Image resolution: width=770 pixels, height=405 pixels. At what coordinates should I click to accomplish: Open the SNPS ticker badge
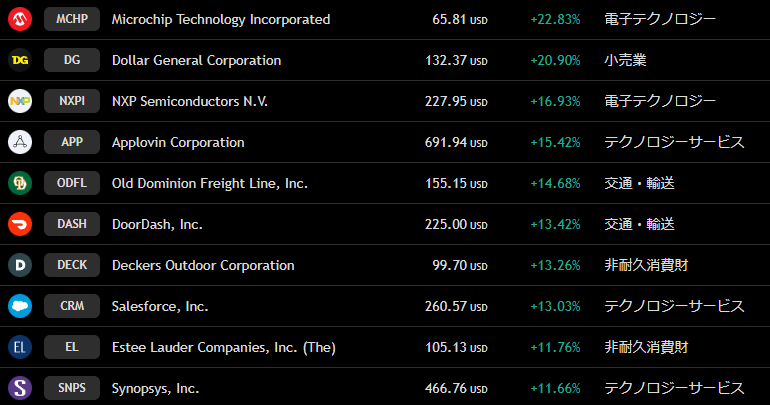[x=72, y=388]
